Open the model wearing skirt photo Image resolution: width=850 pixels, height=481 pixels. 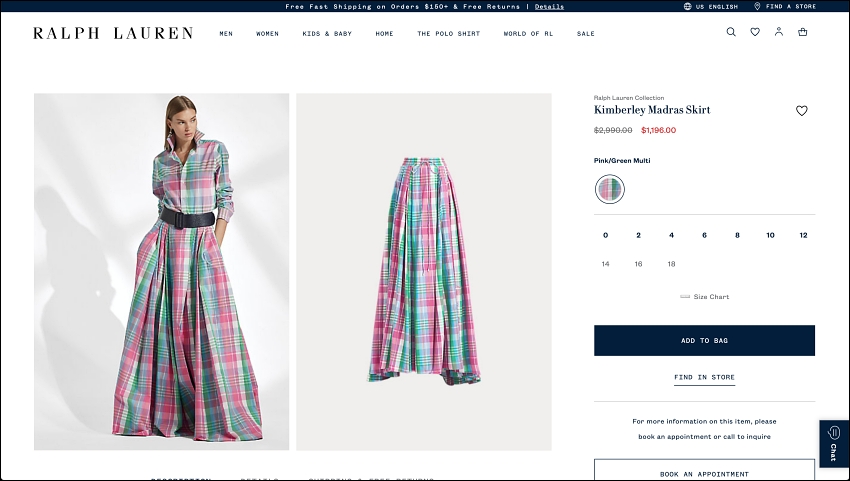tap(162, 272)
